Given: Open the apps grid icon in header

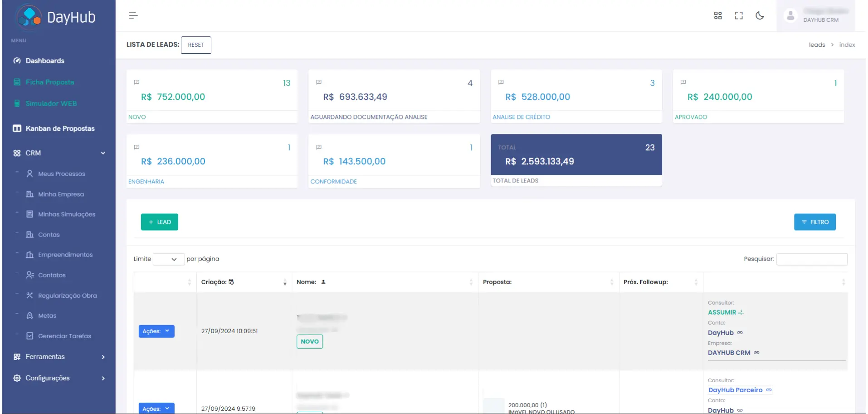Looking at the screenshot, I should 717,15.
